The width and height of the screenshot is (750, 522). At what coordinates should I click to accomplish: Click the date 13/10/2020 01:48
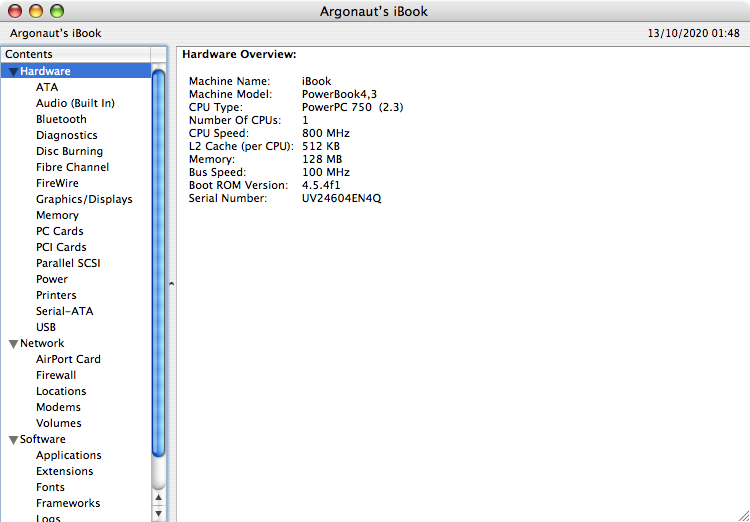tap(694, 33)
